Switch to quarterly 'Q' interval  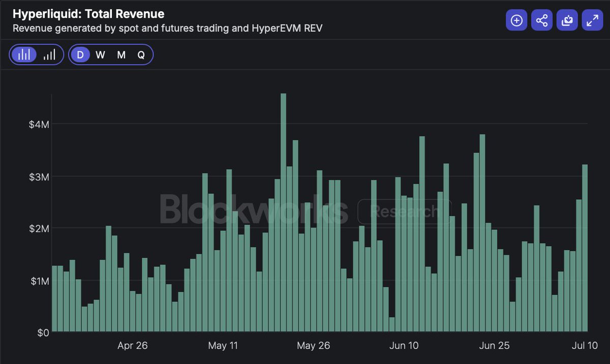(141, 55)
